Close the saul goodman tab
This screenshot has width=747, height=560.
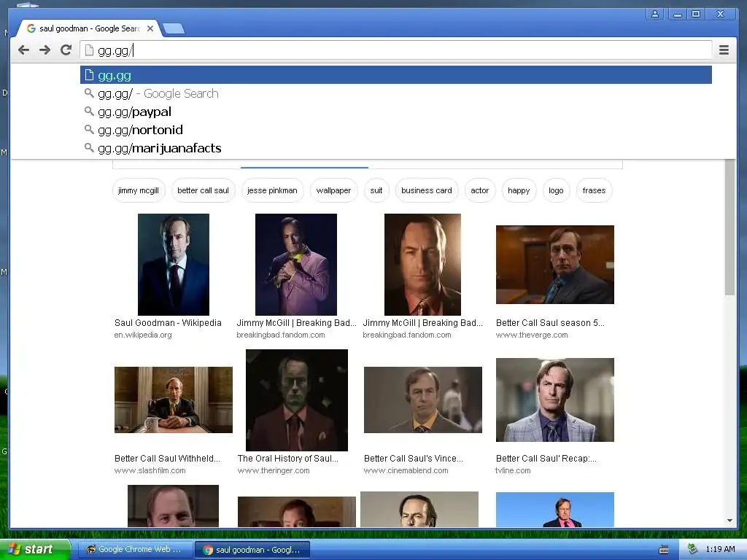click(150, 28)
